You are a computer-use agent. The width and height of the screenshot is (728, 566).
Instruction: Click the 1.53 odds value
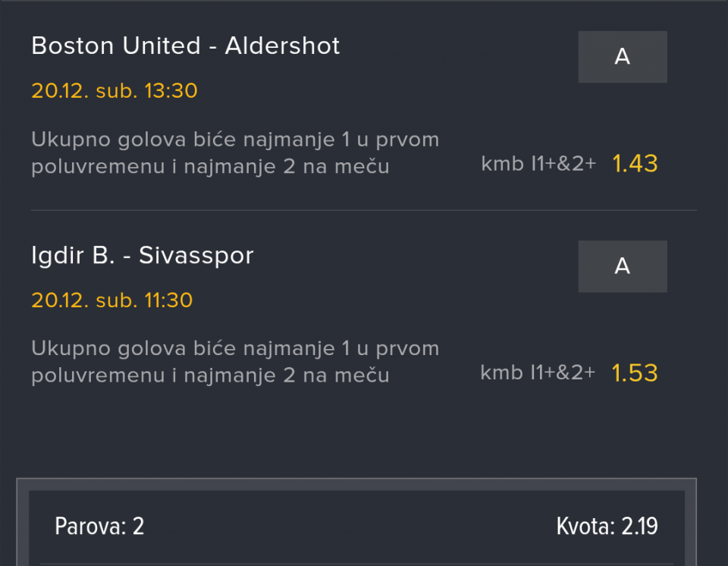(x=635, y=373)
